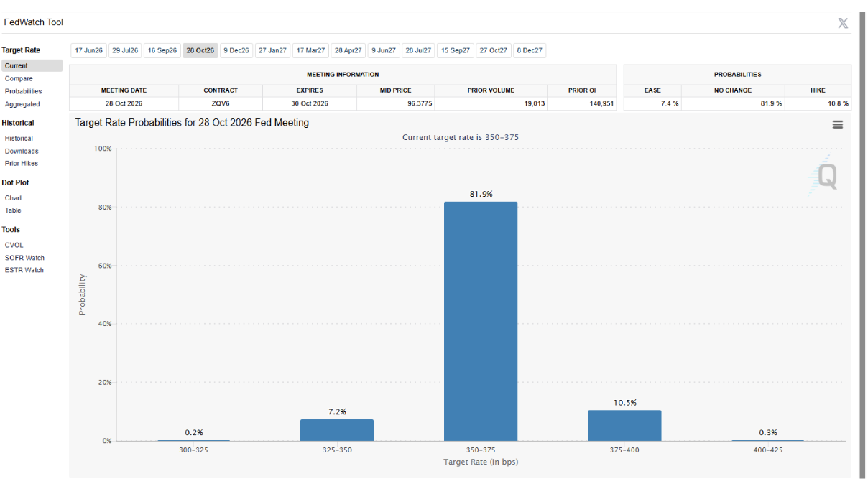This screenshot has height=484, width=868.
Task: Select the 16 Sep26 meeting date tab
Action: [162, 50]
